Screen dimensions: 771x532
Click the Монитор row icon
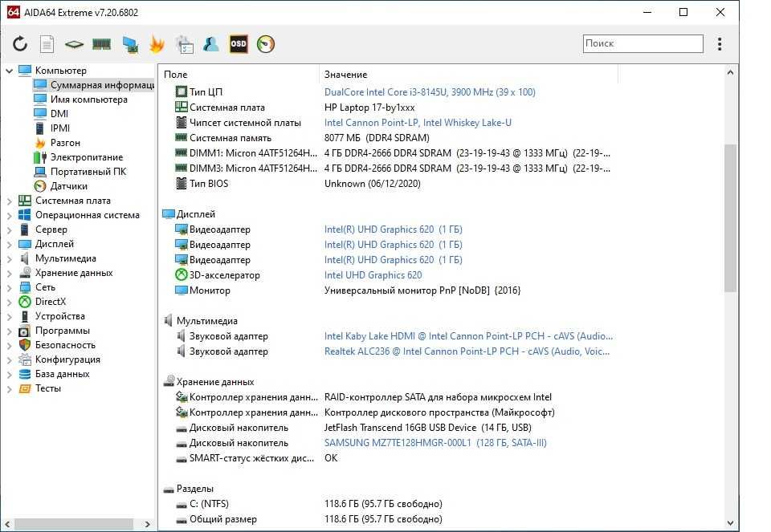coord(181,290)
